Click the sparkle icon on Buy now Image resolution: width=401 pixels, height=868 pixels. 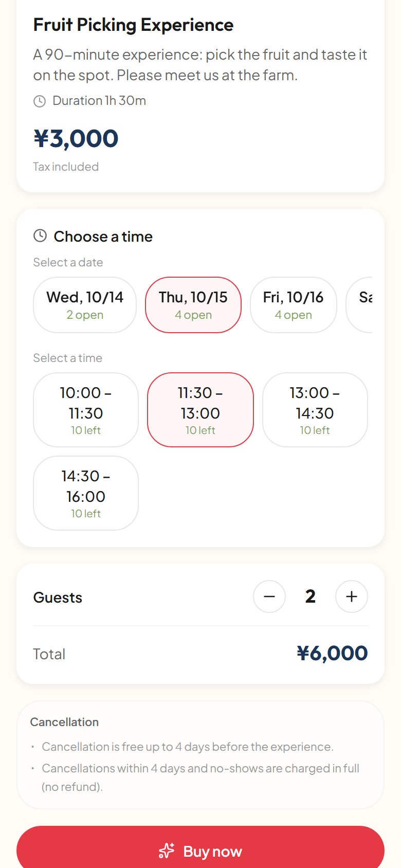tap(167, 851)
